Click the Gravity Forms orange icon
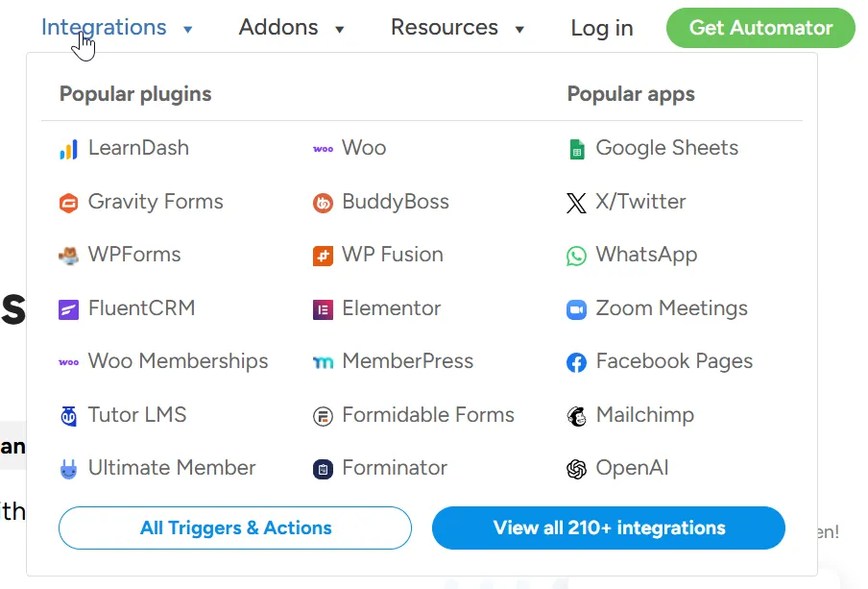Screen dimensions: 868x589 point(68,203)
